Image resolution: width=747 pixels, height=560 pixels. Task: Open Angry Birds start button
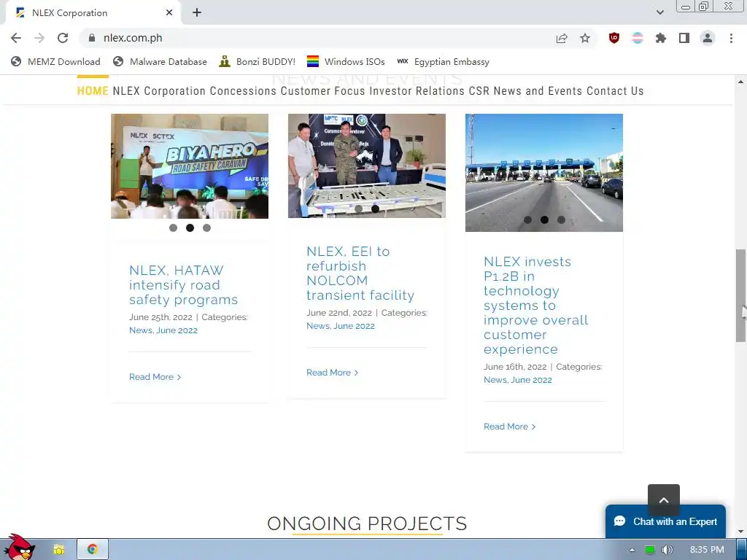coord(18,548)
